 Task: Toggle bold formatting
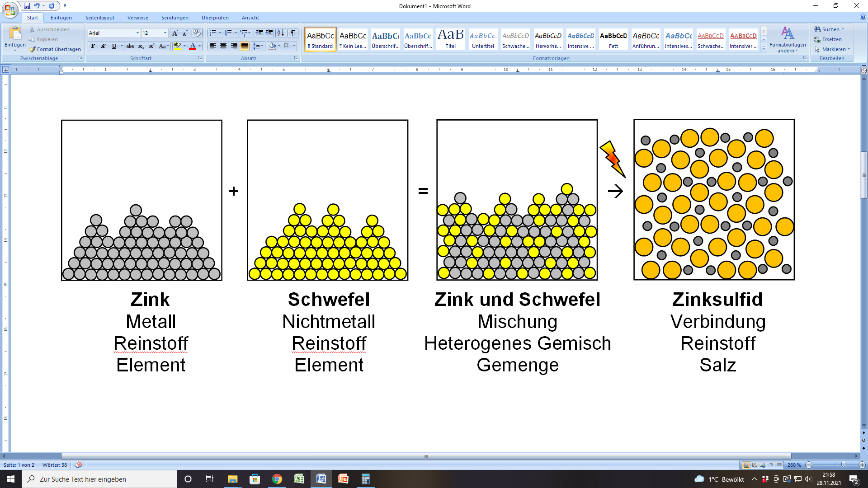tap(93, 46)
